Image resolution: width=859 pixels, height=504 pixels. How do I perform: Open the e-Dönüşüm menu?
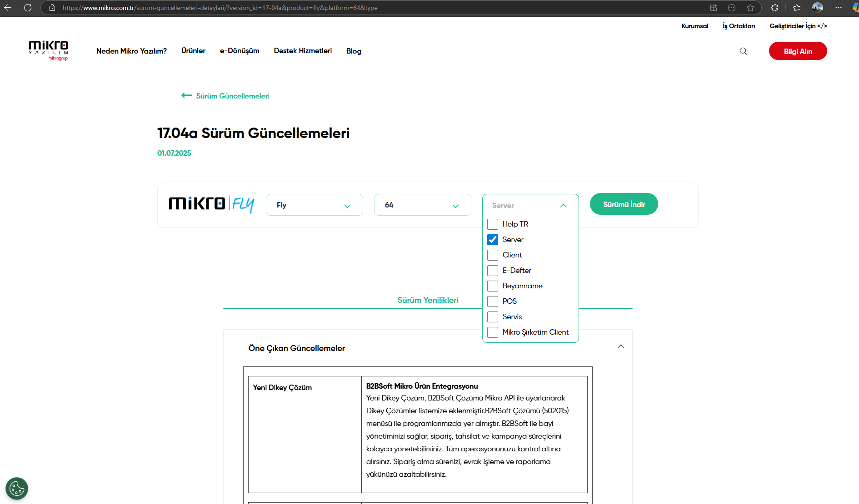pos(240,50)
